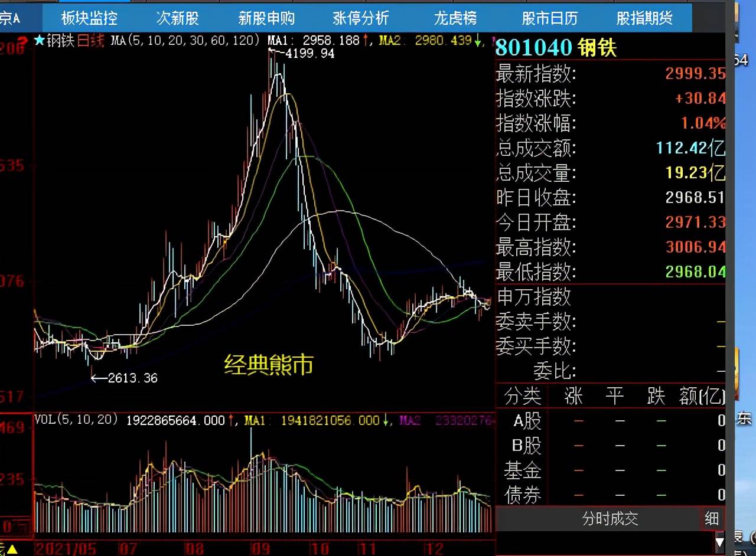Click the 分时成交 panel tab
The image size is (756, 556).
pyautogui.click(x=610, y=519)
